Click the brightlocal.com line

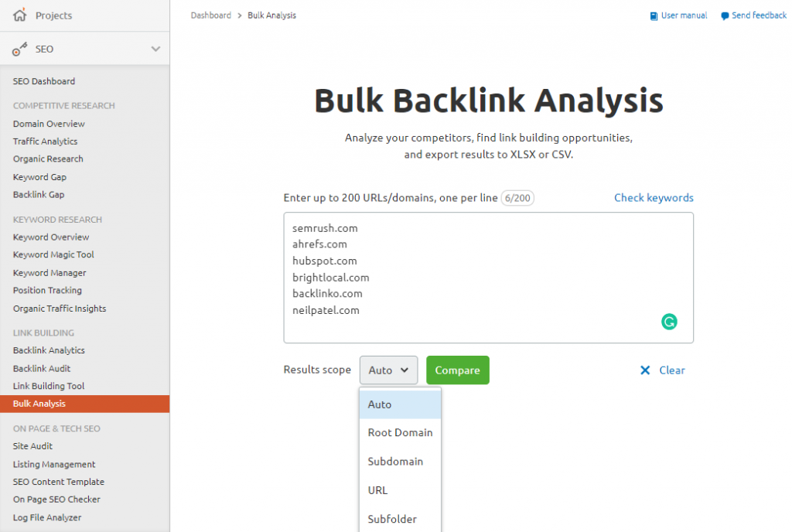[x=331, y=278]
